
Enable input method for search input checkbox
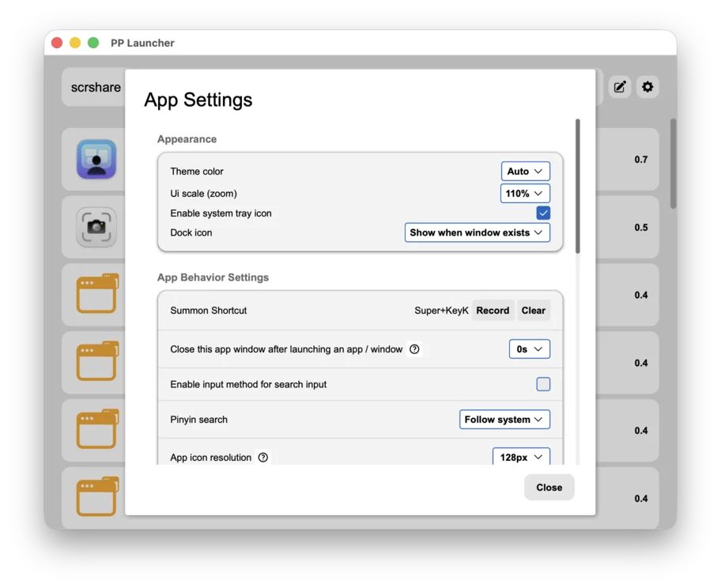[x=543, y=384]
